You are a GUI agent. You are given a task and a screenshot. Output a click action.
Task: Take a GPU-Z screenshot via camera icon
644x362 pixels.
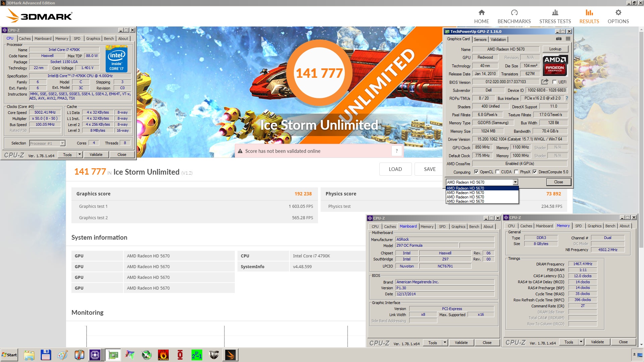tap(558, 39)
